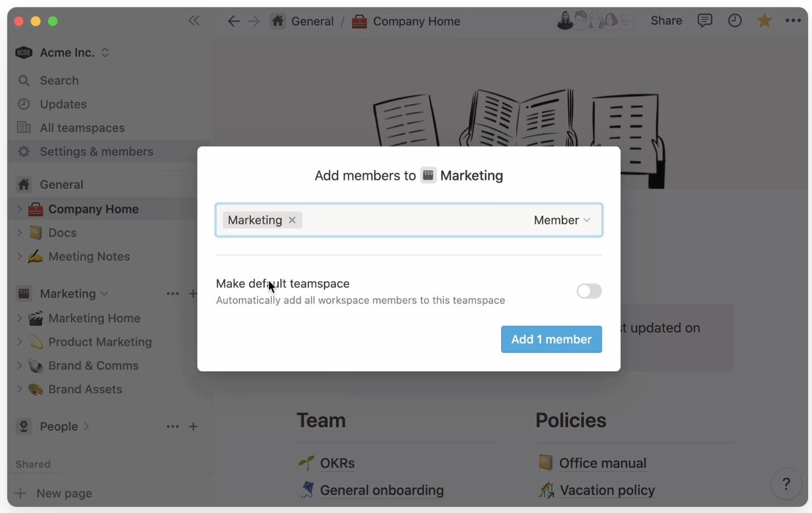Open the Vacation policy page link
This screenshot has width=812, height=513.
pyautogui.click(x=606, y=490)
